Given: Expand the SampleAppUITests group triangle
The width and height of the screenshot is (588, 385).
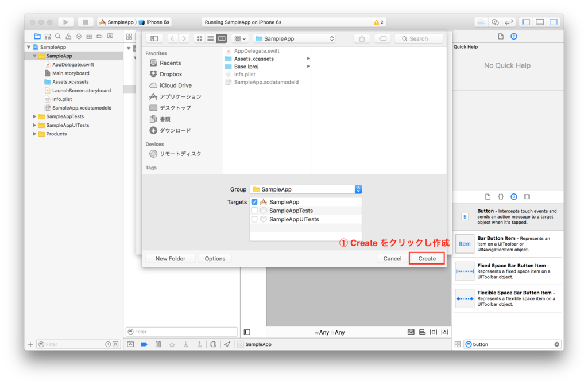Looking at the screenshot, I should 34,125.
